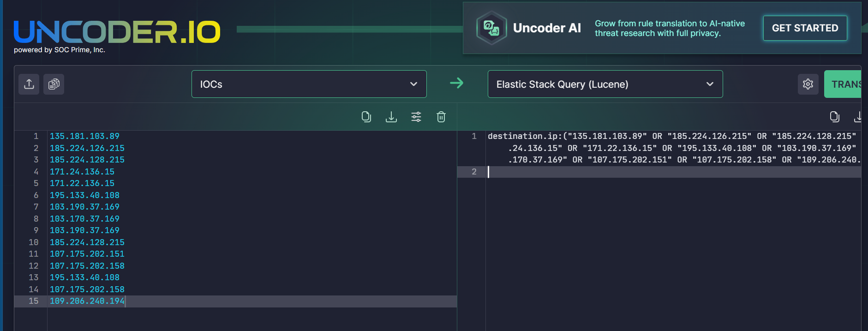Click IOC line 171.24.136.15

pos(82,172)
